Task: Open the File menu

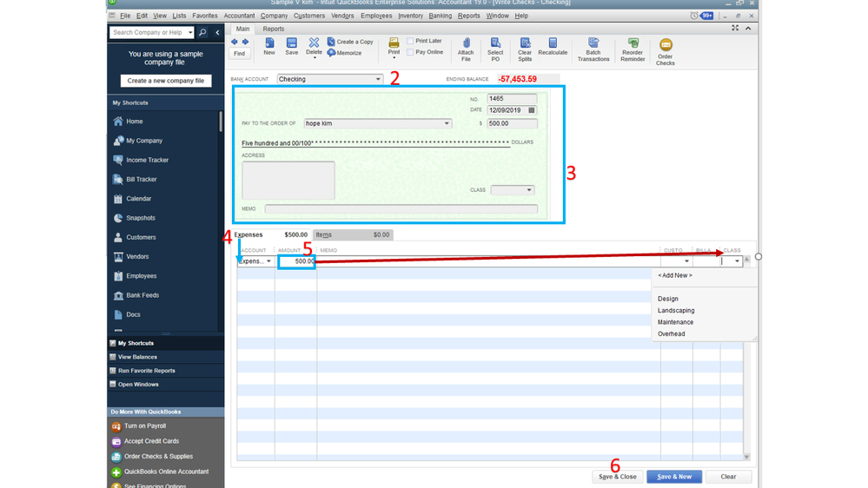Action: [x=125, y=16]
